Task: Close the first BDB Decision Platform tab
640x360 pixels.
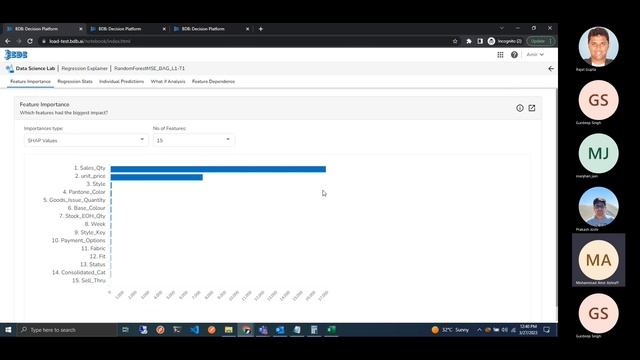Action: 80,29
